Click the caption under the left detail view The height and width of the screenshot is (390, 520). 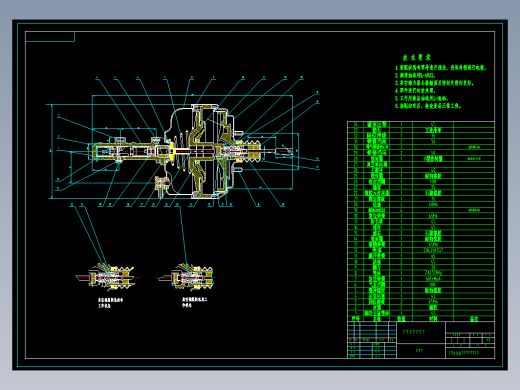(110, 303)
